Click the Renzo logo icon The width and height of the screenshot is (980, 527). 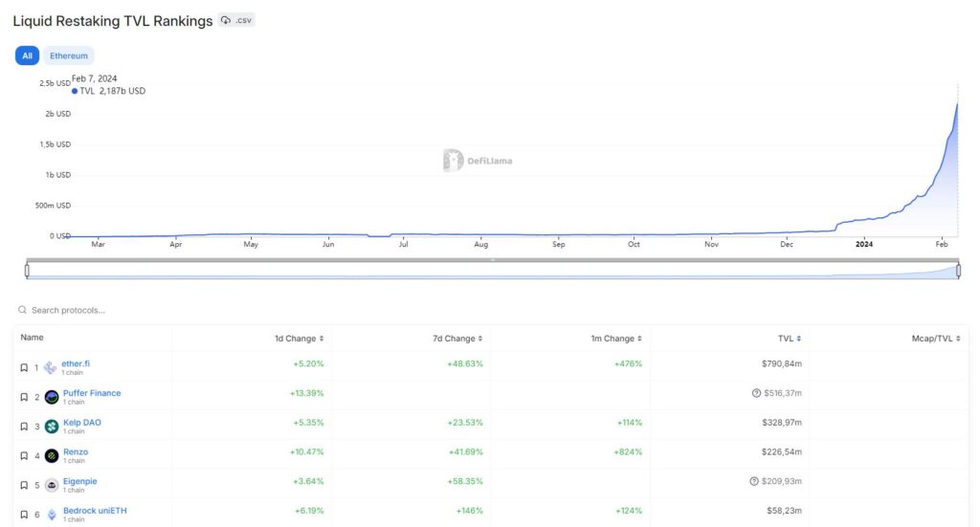(52, 456)
